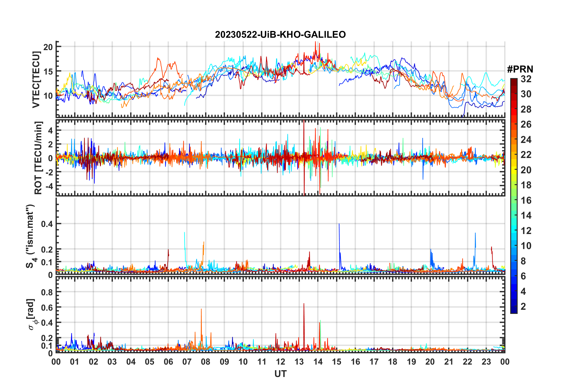Click the VTEC[TECU] axis label

(x=36, y=80)
